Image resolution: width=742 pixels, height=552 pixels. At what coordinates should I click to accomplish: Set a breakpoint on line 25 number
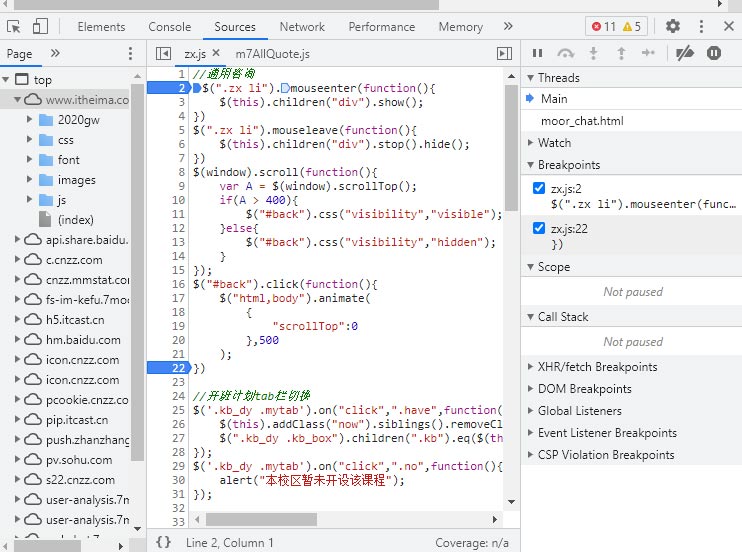point(178,410)
